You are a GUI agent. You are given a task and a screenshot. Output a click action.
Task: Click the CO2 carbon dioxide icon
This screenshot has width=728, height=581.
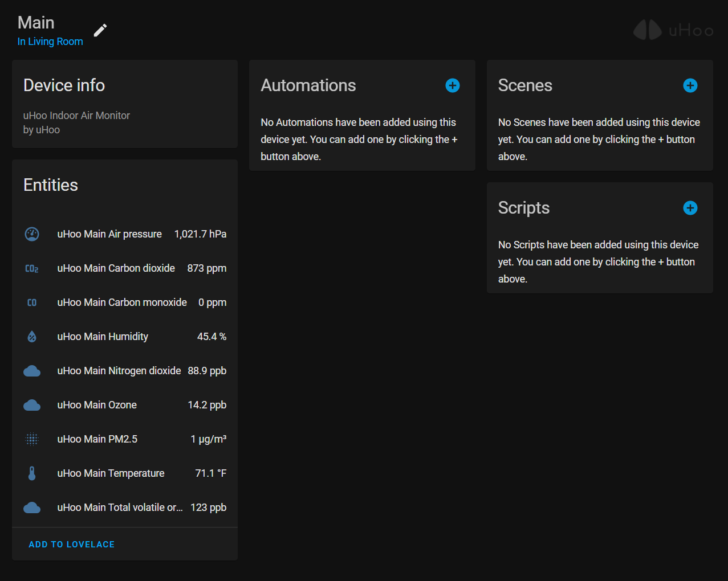[32, 268]
